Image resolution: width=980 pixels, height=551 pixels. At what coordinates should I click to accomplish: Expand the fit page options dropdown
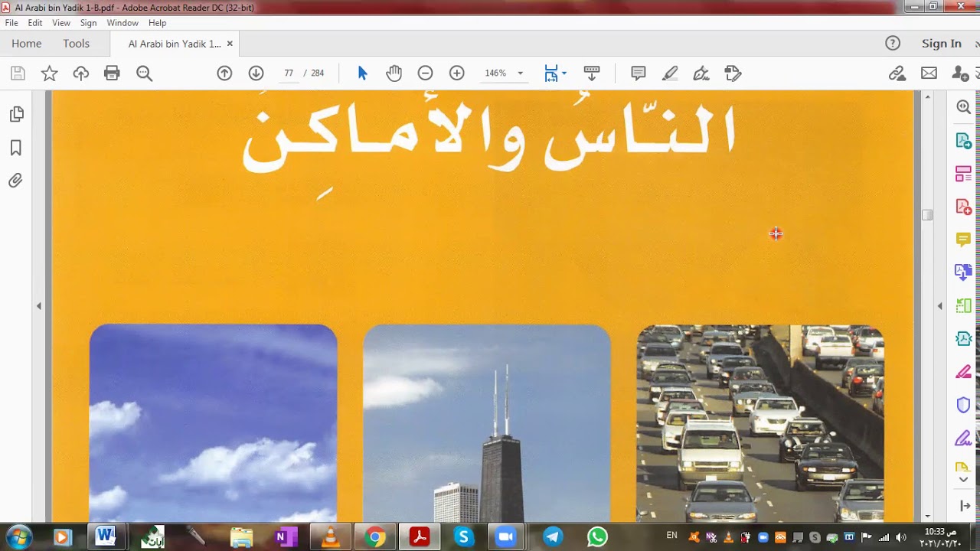point(564,73)
